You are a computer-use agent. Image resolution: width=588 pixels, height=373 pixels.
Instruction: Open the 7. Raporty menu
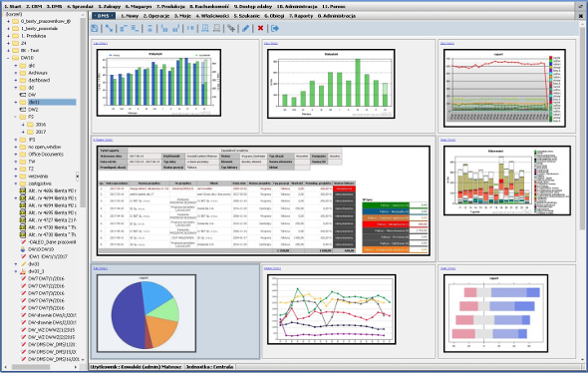click(301, 16)
